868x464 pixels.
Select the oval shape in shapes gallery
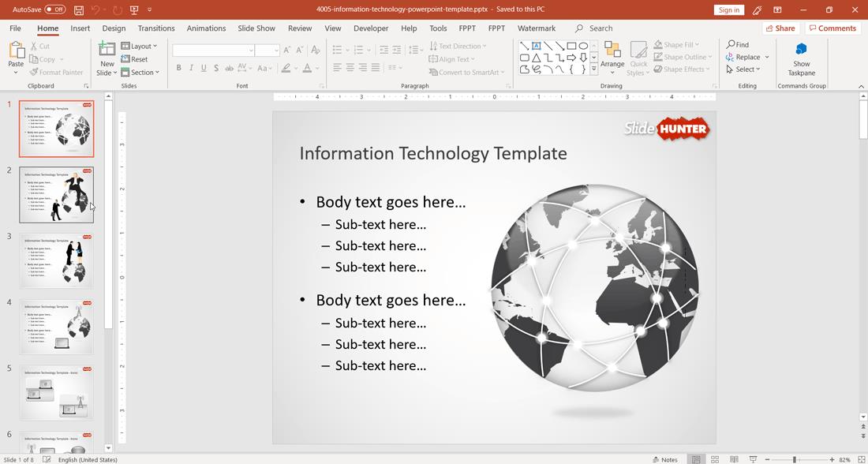(x=583, y=46)
